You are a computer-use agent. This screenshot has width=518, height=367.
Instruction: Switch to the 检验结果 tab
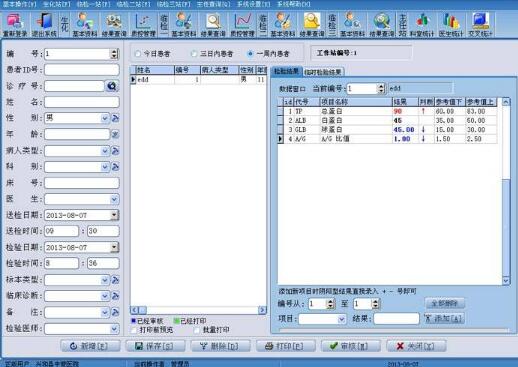tap(286, 71)
